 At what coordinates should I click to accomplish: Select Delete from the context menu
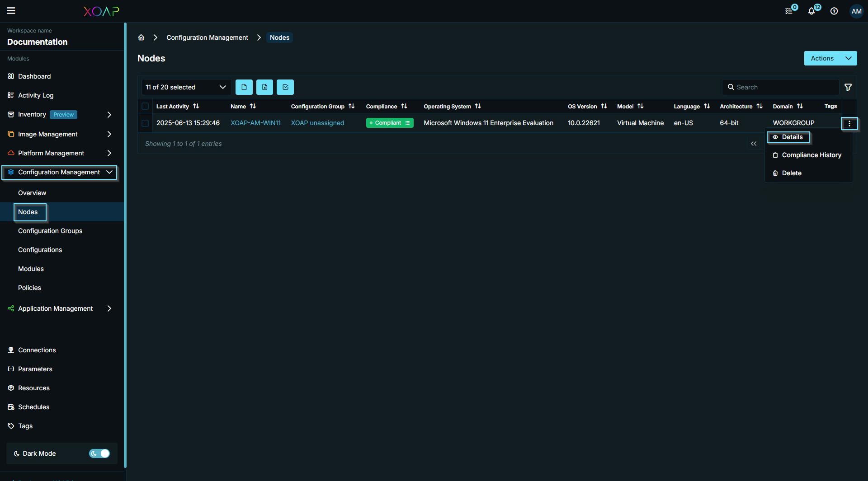[x=792, y=173]
